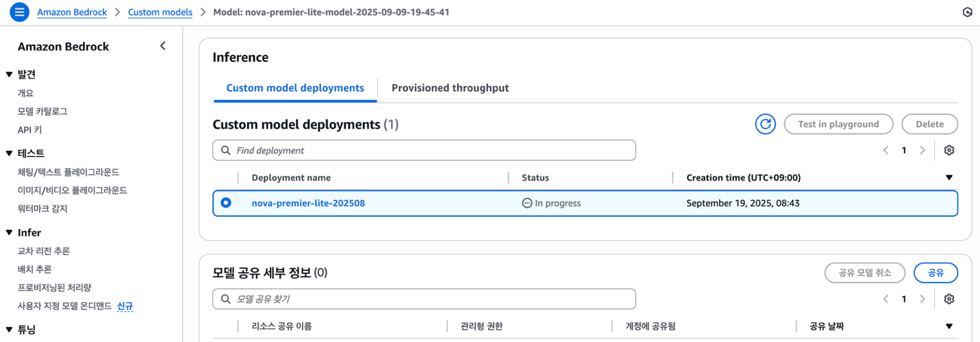980x342 pixels.
Task: Collapse the Amazon Bedrock sidebar
Action: 162,46
